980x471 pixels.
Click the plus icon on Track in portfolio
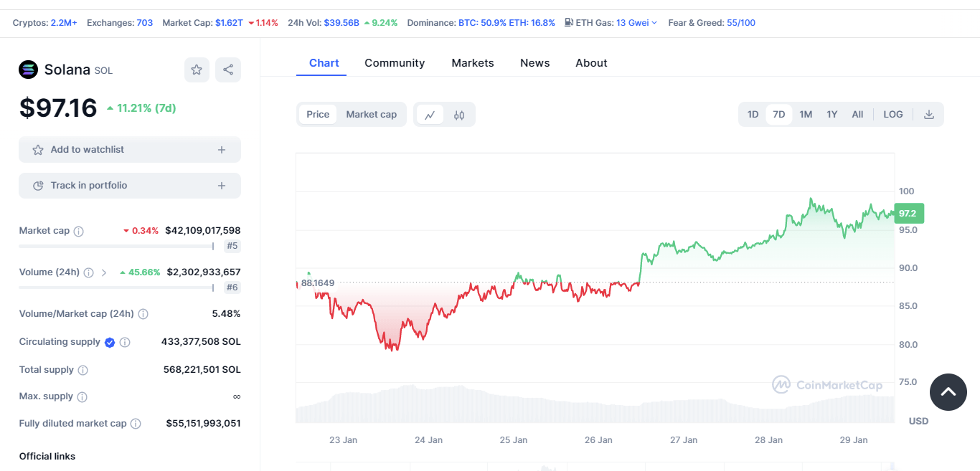click(x=222, y=186)
